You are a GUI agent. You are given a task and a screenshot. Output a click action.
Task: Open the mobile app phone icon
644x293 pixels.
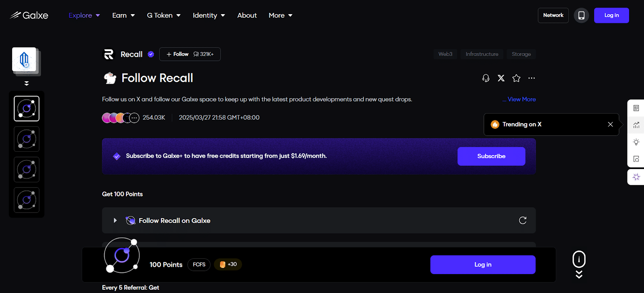(x=581, y=15)
